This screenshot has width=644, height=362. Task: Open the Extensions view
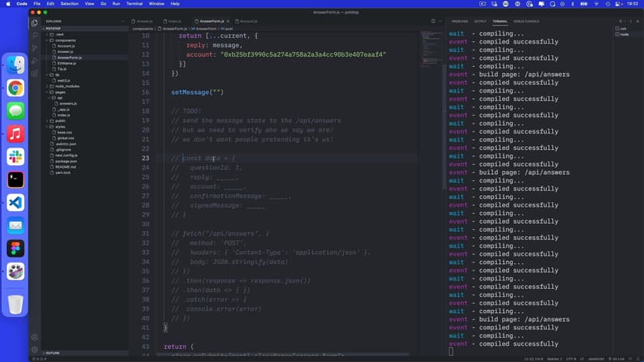(x=35, y=74)
